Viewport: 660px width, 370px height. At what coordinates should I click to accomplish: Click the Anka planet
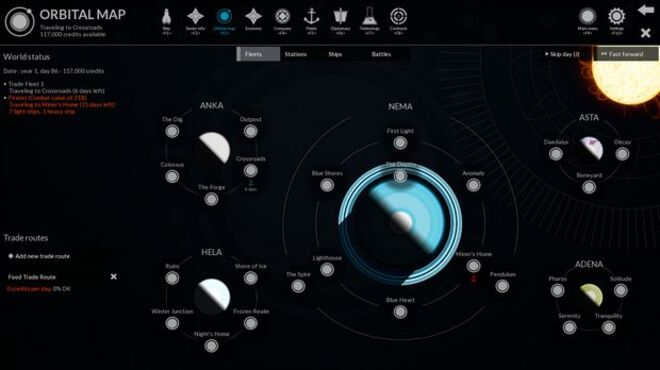(212, 151)
